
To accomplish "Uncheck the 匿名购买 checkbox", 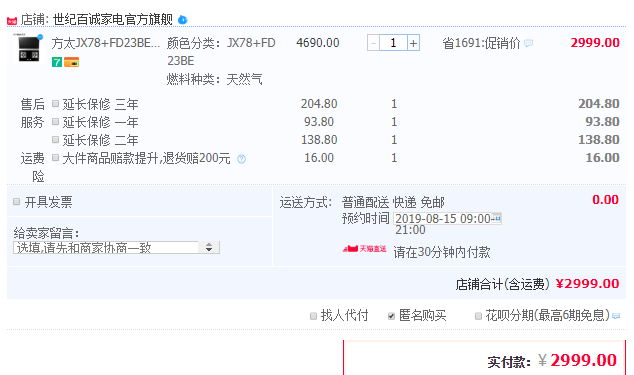I will tap(391, 316).
